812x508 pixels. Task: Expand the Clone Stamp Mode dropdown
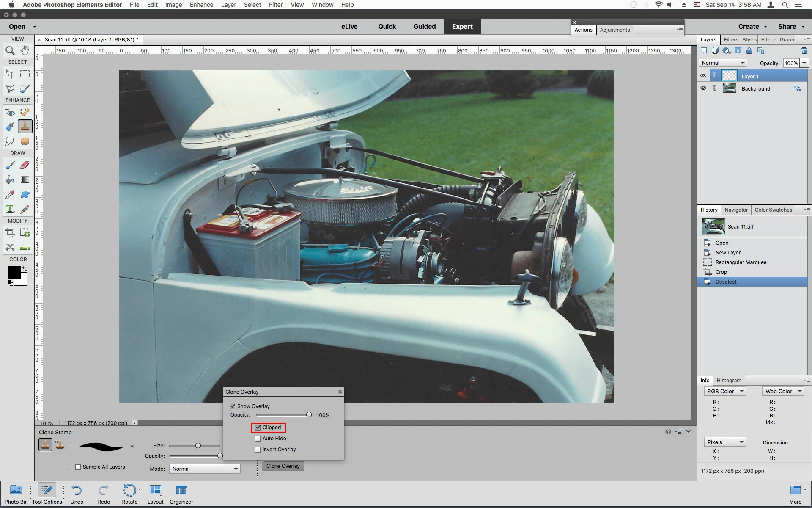tap(205, 469)
